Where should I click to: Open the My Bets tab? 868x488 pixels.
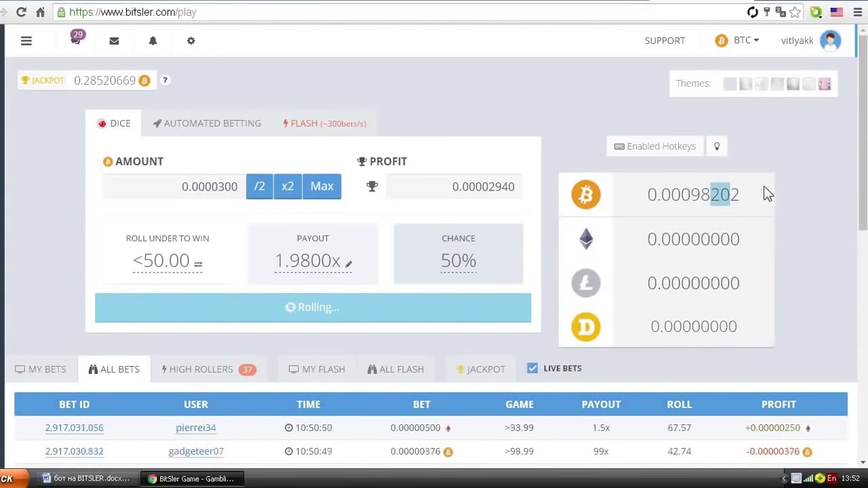coord(41,369)
